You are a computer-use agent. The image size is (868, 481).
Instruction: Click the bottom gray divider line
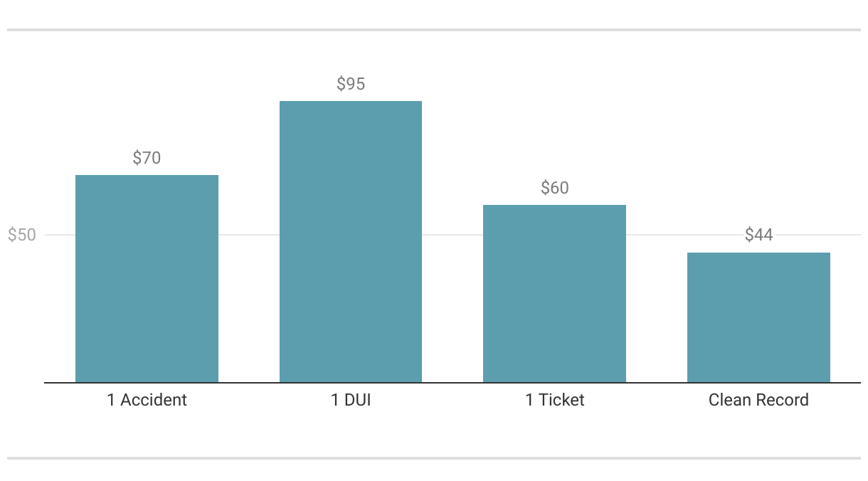(434, 458)
